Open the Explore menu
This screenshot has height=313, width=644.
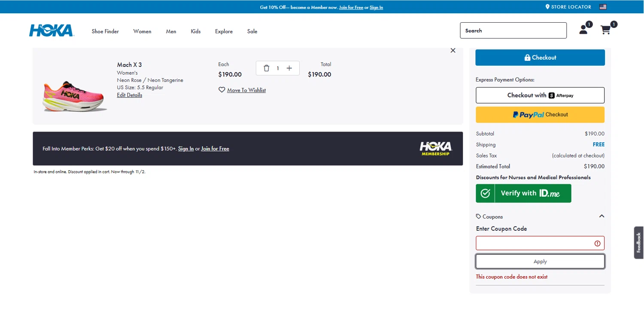click(224, 31)
